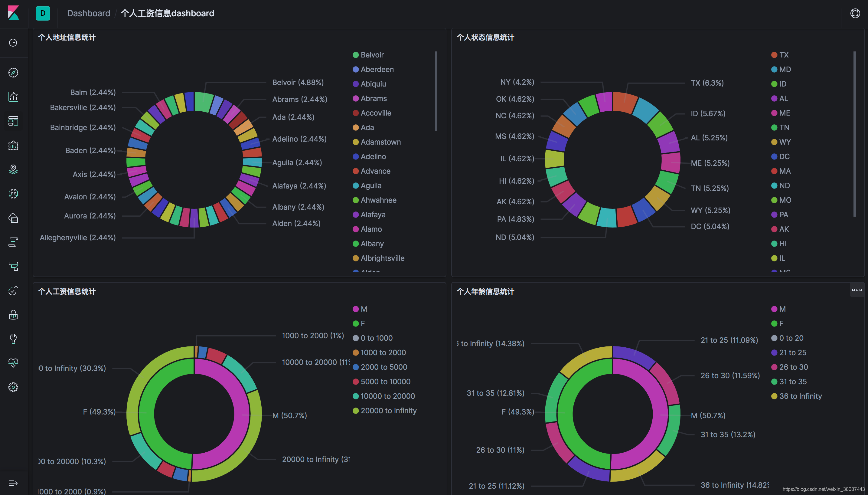This screenshot has height=495, width=868.
Task: Click the address legend scrollbar
Action: (x=436, y=91)
